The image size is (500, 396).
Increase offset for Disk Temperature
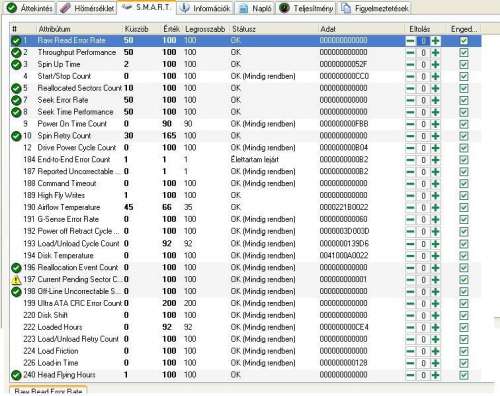435,256
